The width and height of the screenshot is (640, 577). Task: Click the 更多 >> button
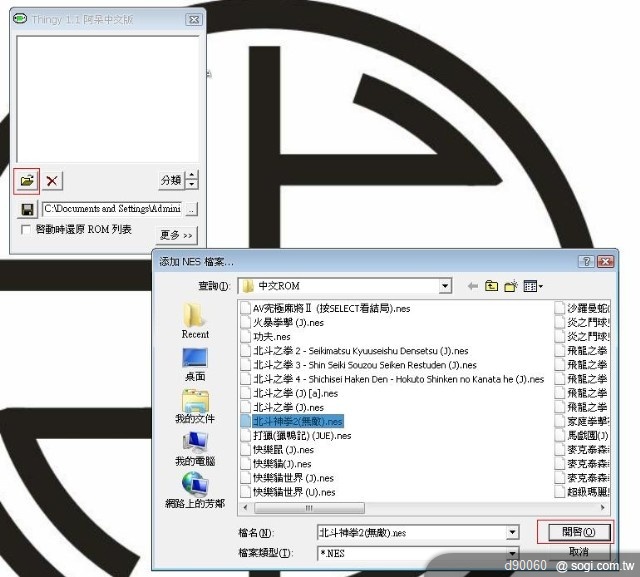(176, 235)
